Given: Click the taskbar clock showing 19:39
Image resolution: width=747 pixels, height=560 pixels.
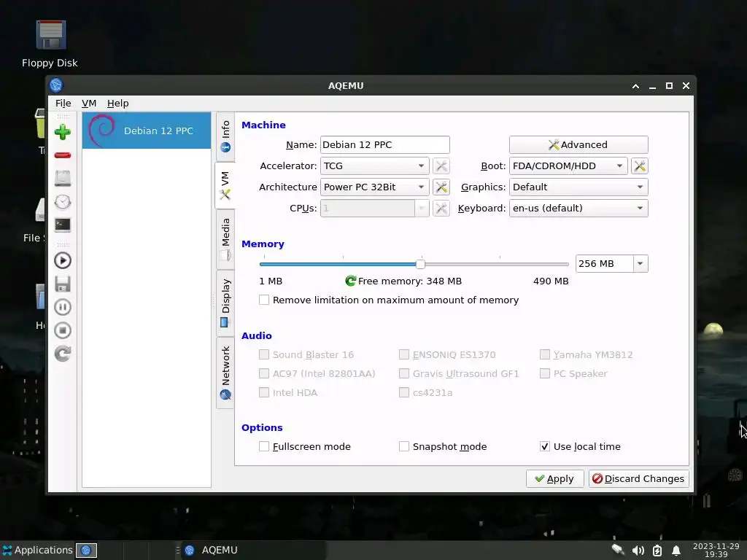Looking at the screenshot, I should click(x=716, y=551).
